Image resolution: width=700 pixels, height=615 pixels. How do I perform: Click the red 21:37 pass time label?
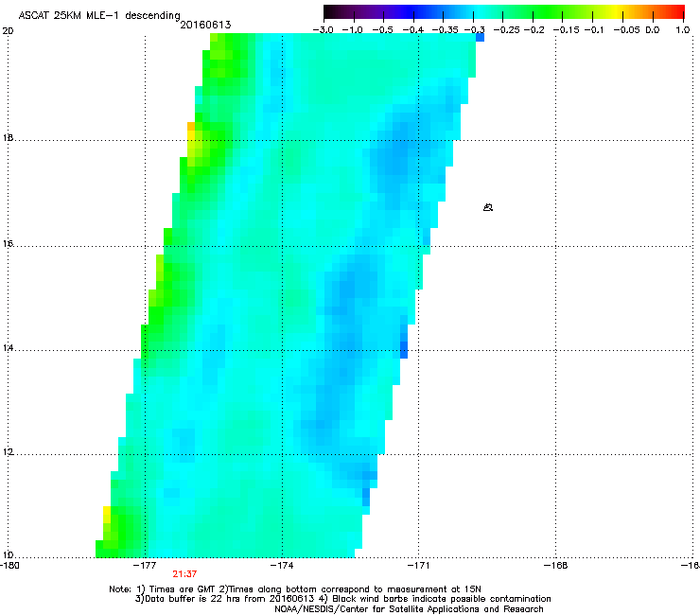[x=184, y=574]
